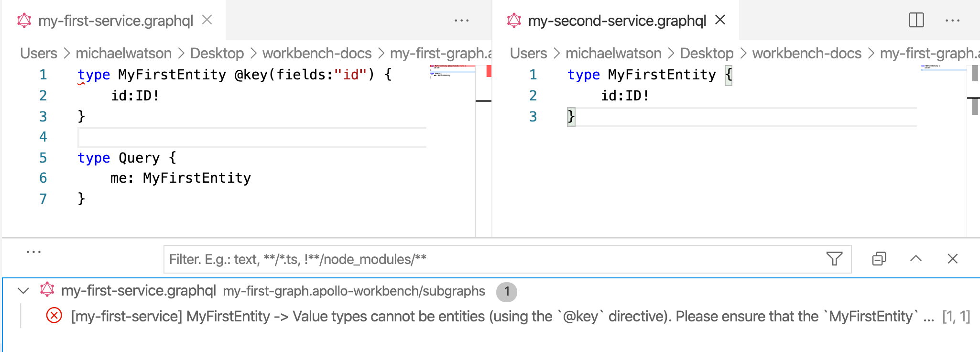Select my-first-graph breadcrumb in right editor
Screen dimensions: 980x352
click(930, 53)
